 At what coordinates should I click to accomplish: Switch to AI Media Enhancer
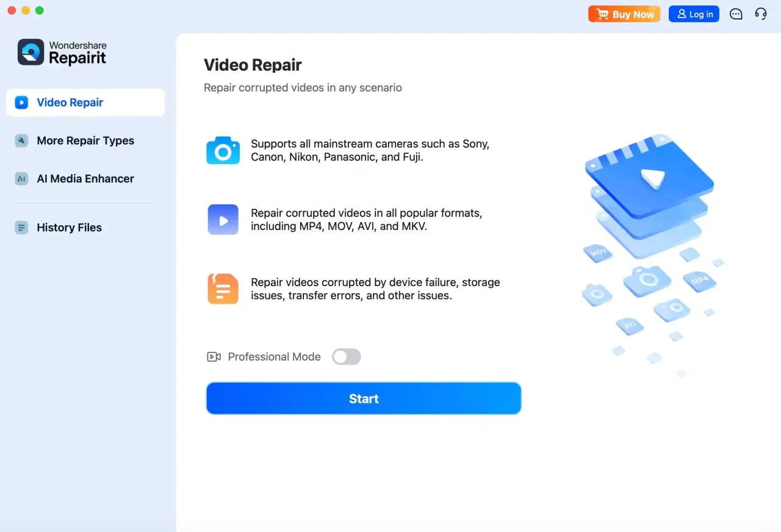(85, 179)
